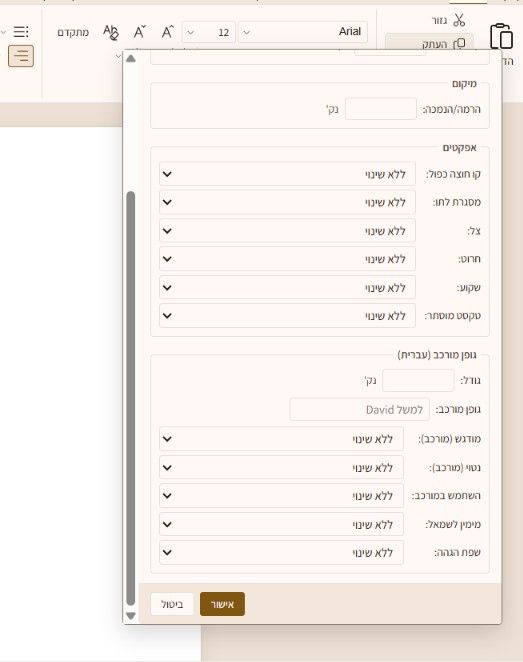Open the font size 12 dropdown
This screenshot has height=662, width=523.
click(x=209, y=32)
